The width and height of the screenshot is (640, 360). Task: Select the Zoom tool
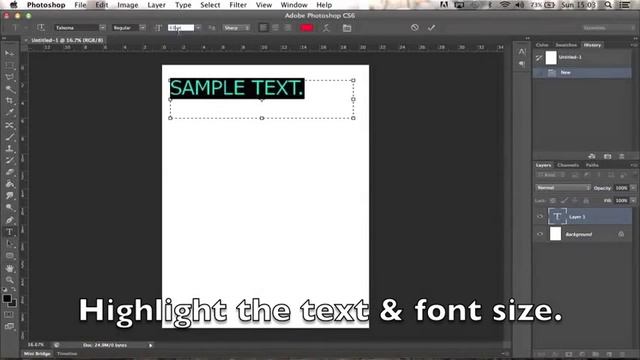coord(9,280)
